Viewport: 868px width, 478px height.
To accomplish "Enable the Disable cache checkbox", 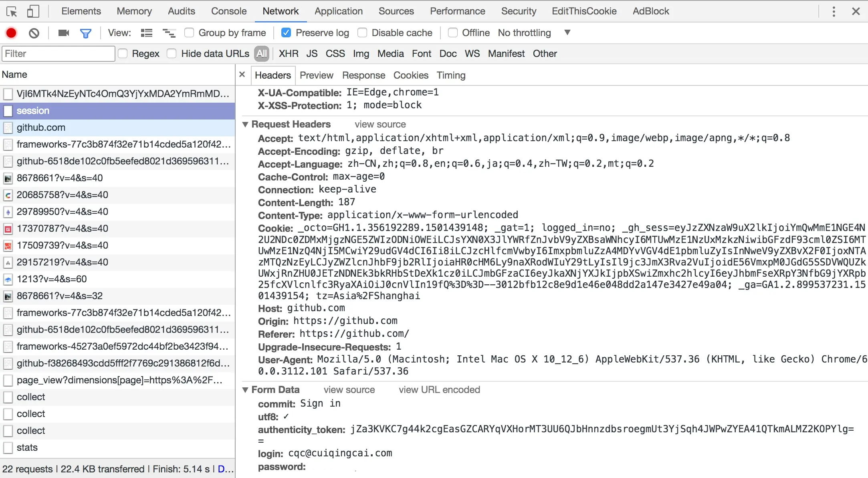I will 362,32.
